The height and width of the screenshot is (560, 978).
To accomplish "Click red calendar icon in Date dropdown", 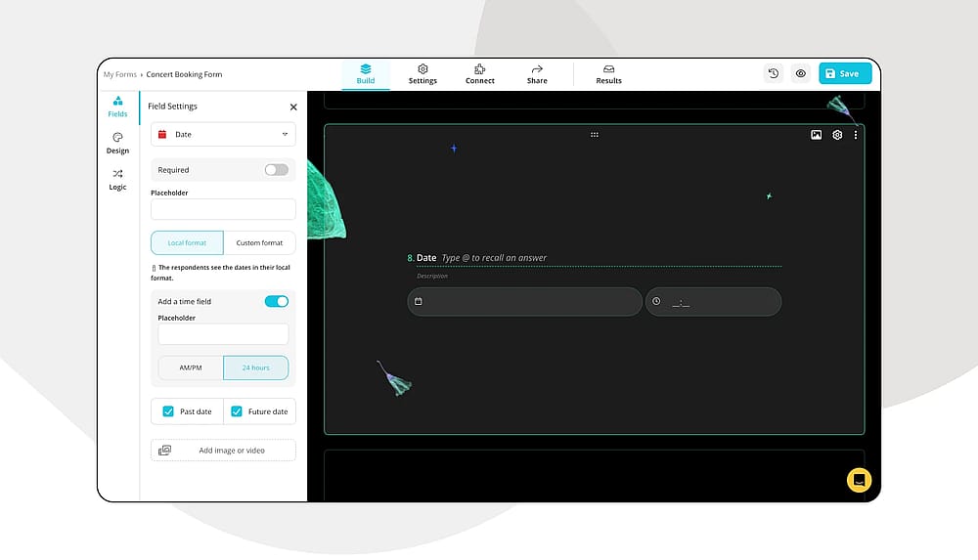I will pyautogui.click(x=162, y=134).
